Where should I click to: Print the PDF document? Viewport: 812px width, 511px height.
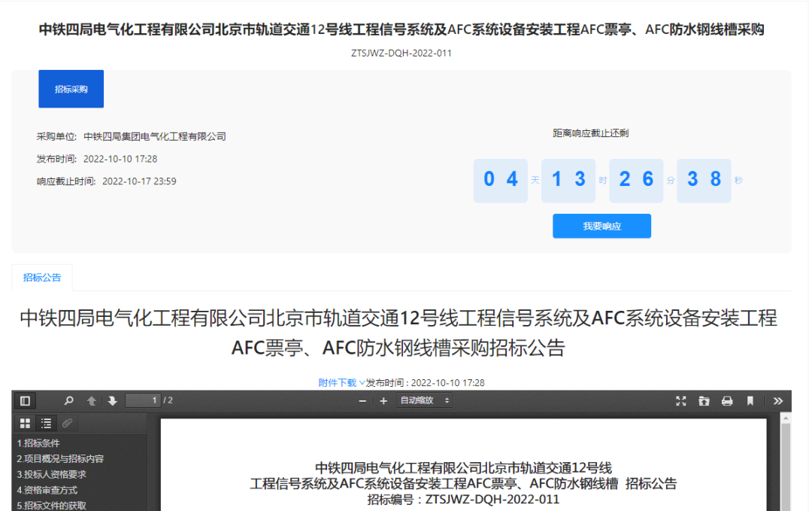coord(727,400)
